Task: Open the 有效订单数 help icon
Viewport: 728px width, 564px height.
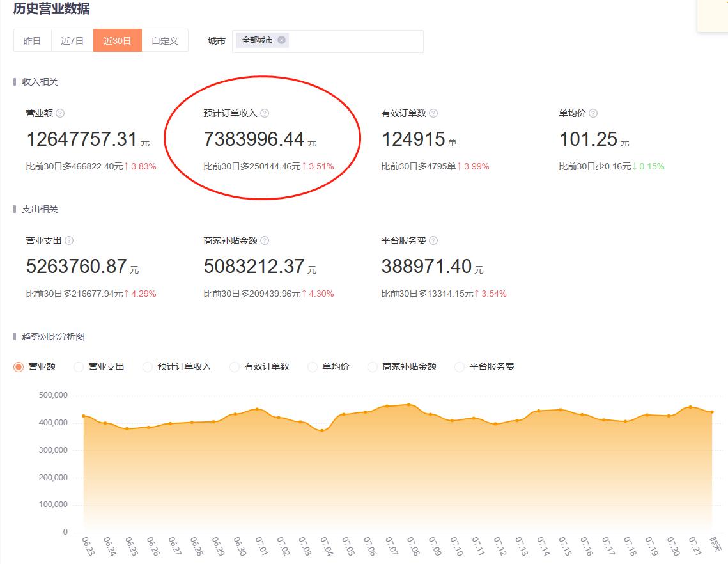Action: 433,113
